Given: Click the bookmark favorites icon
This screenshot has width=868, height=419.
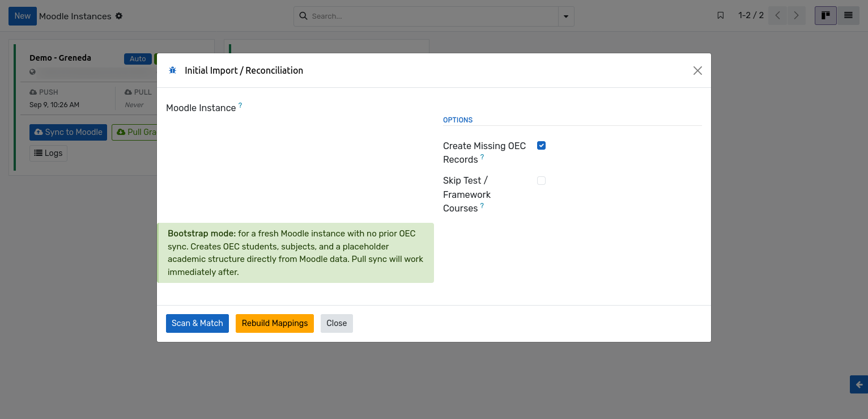Looking at the screenshot, I should coord(721,15).
